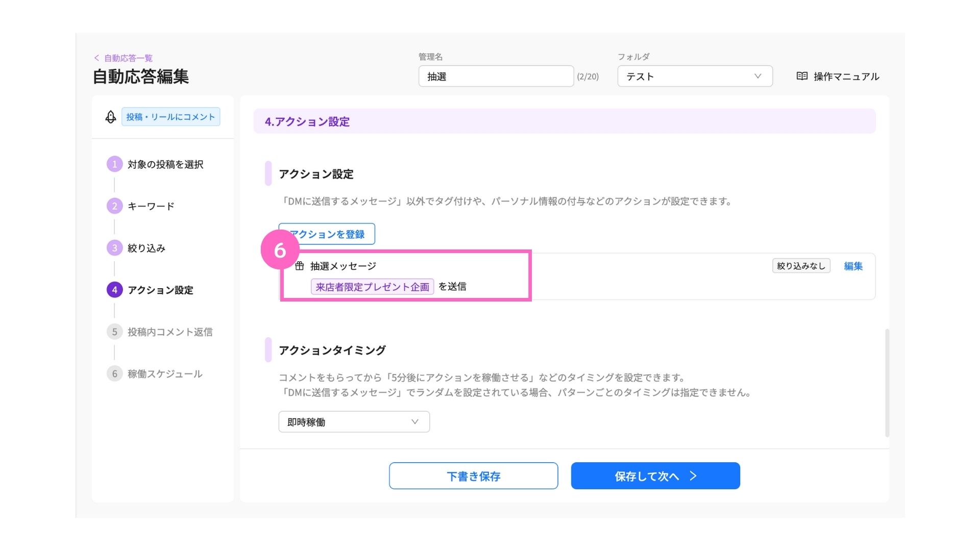Click the 管理名 input field containing 抽選
980x551 pixels.
pos(496,76)
